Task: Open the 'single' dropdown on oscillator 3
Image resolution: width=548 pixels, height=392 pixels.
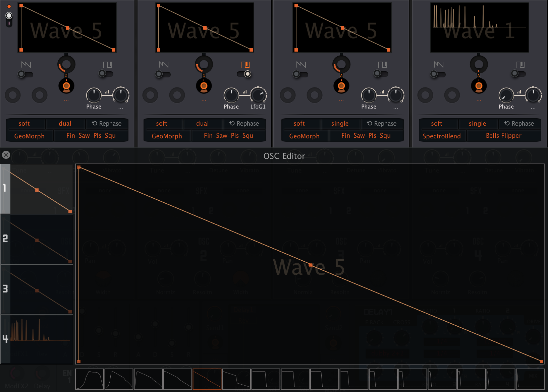Action: tap(340, 124)
